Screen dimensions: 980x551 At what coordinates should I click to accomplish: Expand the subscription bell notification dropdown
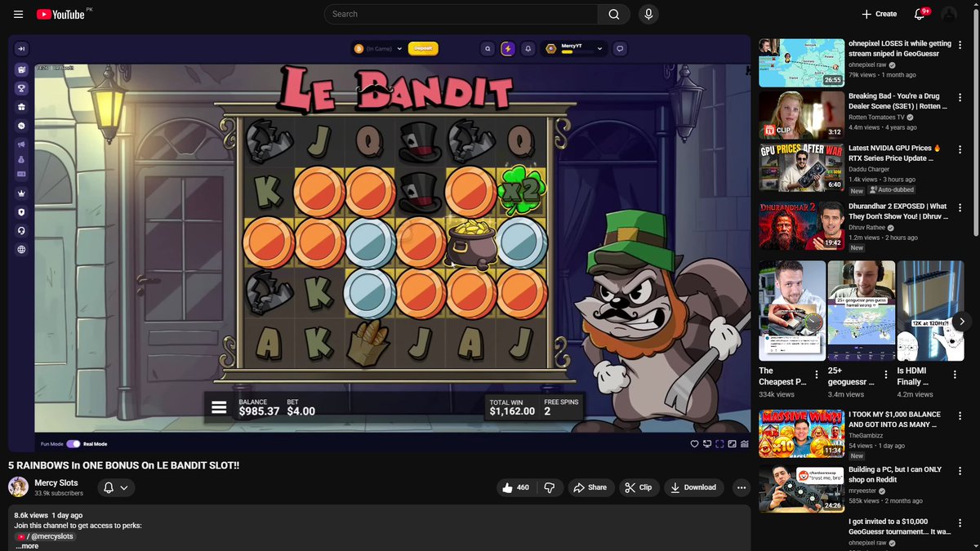(115, 487)
